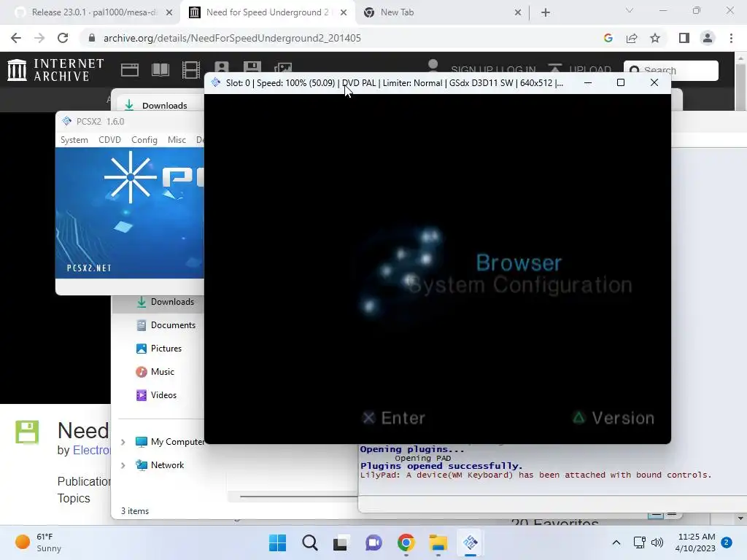Open the Texts book icon in Archive nav
Image resolution: width=747 pixels, height=560 pixels.
160,70
